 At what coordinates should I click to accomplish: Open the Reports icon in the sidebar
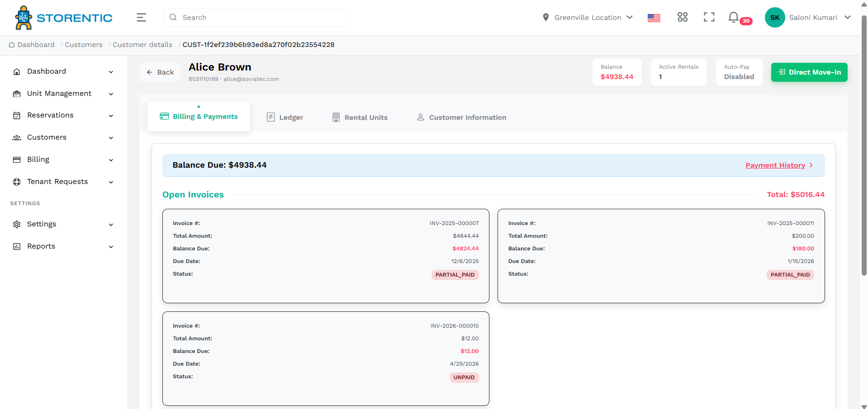tap(17, 246)
